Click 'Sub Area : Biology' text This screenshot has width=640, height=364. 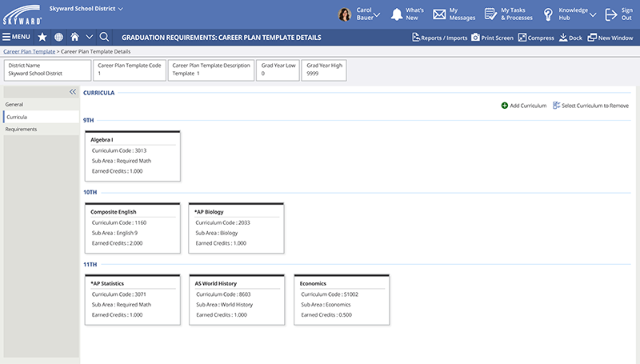pyautogui.click(x=216, y=233)
